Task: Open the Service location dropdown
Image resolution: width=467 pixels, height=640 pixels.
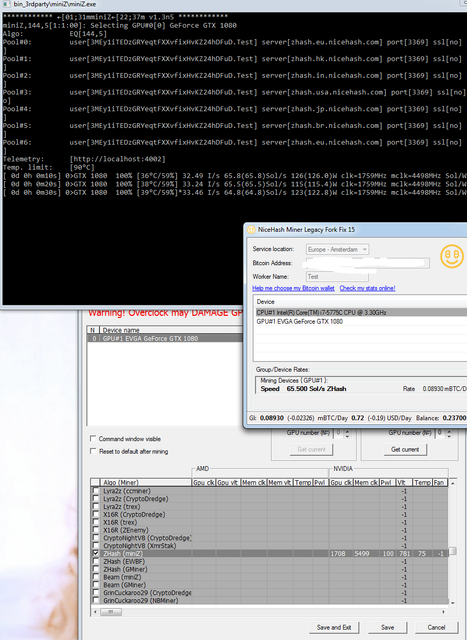Action: click(x=338, y=249)
